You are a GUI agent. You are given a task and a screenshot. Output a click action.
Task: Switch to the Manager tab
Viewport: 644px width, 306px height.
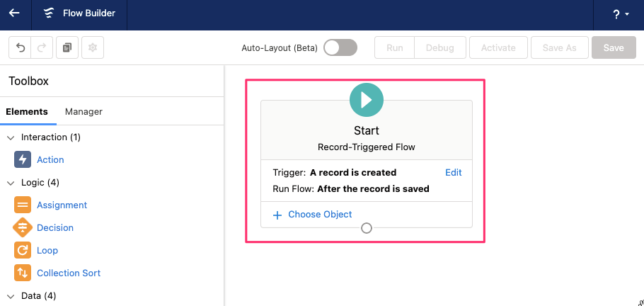tap(84, 111)
